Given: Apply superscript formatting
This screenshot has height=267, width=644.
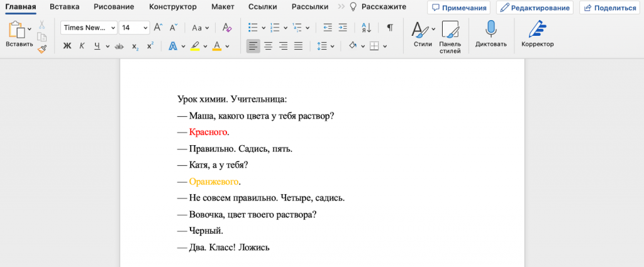Looking at the screenshot, I should coord(150,46).
